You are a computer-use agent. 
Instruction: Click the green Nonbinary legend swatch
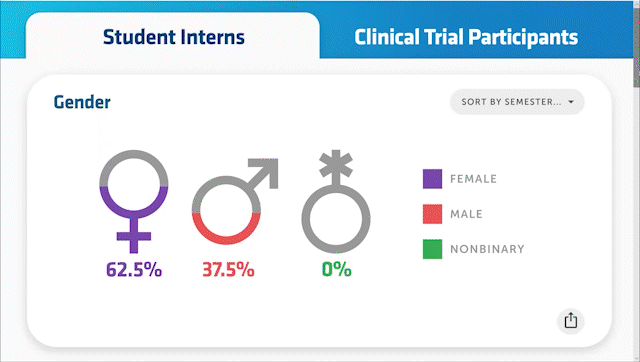[x=432, y=249]
